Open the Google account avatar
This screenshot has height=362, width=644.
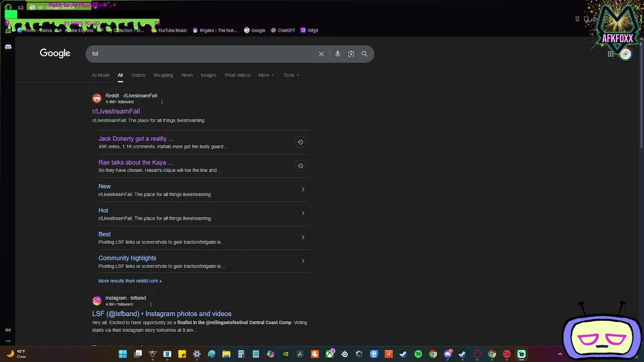(x=625, y=54)
